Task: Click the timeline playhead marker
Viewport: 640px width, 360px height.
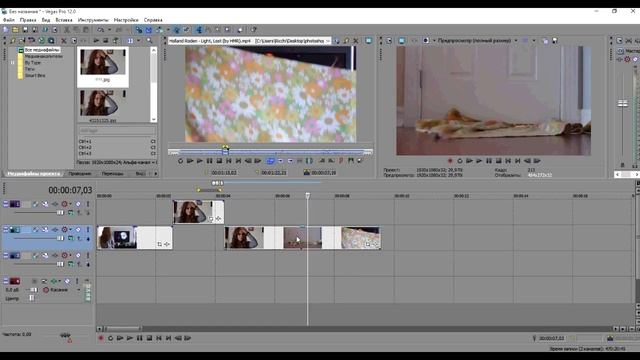Action: point(308,196)
